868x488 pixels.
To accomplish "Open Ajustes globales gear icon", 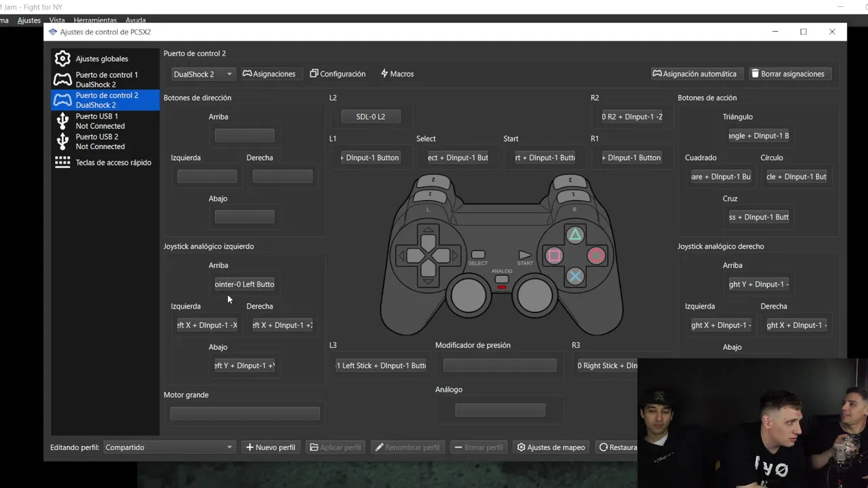I will [x=62, y=59].
